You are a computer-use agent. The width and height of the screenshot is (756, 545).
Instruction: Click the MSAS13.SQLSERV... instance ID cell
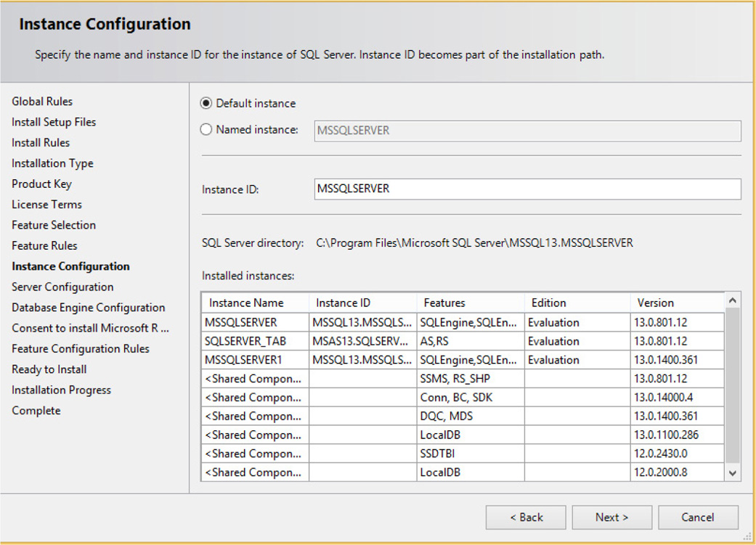362,341
